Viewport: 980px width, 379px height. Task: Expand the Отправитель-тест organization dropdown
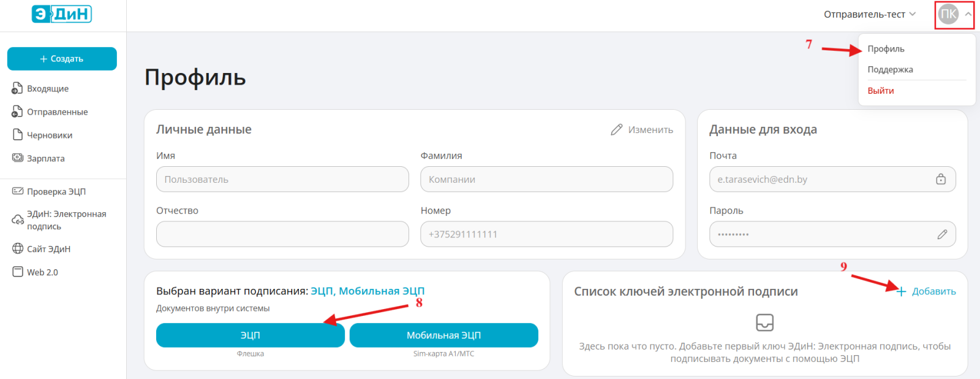tap(869, 14)
